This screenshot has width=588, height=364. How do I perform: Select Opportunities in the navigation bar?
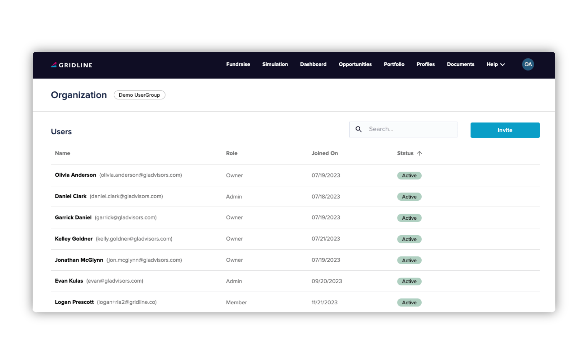(355, 64)
